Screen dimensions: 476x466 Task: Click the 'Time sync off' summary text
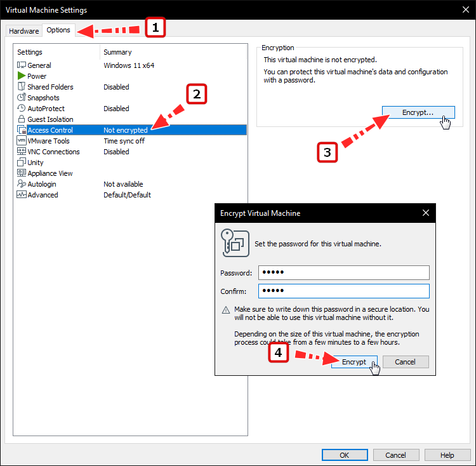[x=124, y=141]
